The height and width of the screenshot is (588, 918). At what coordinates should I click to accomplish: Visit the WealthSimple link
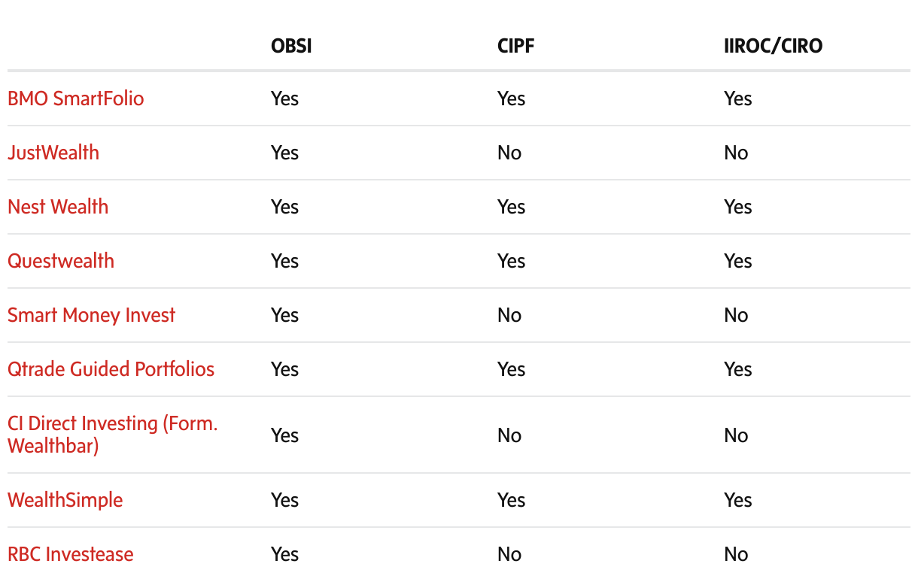(x=65, y=500)
